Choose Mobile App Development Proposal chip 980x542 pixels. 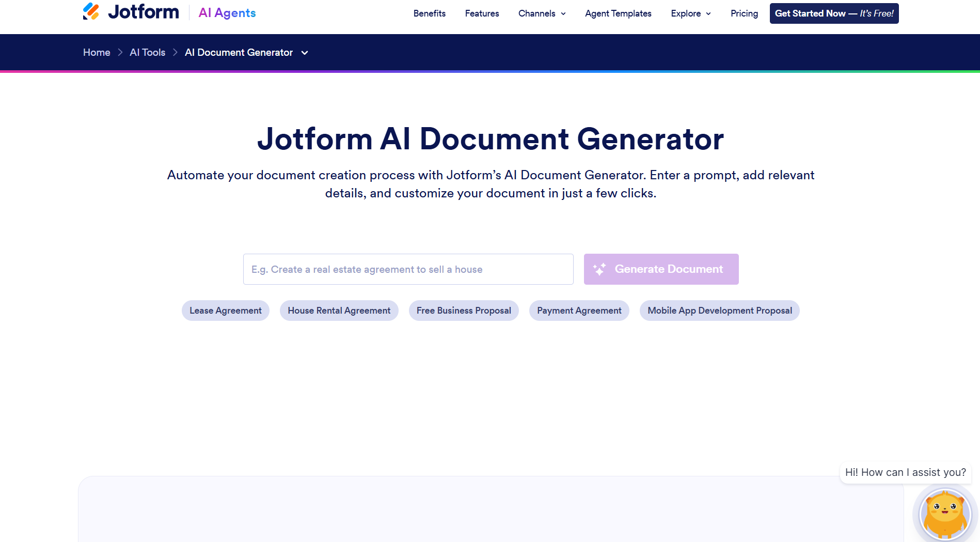[x=720, y=311]
